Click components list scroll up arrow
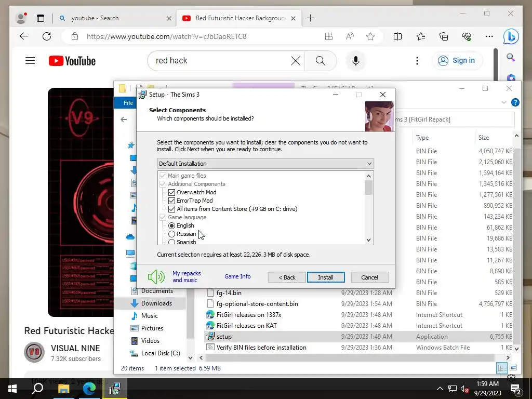532x399 pixels. 369,176
